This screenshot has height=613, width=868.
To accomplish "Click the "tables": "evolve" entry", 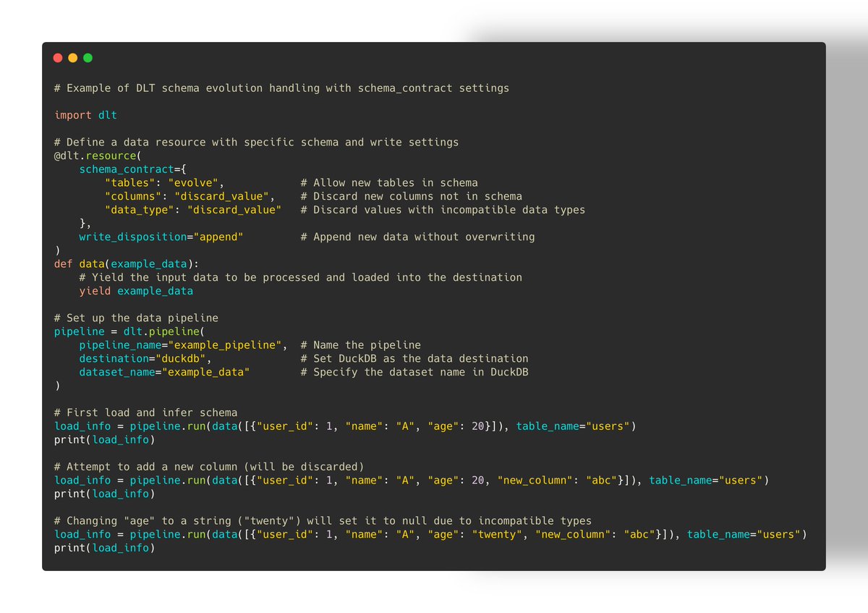I will tap(165, 183).
